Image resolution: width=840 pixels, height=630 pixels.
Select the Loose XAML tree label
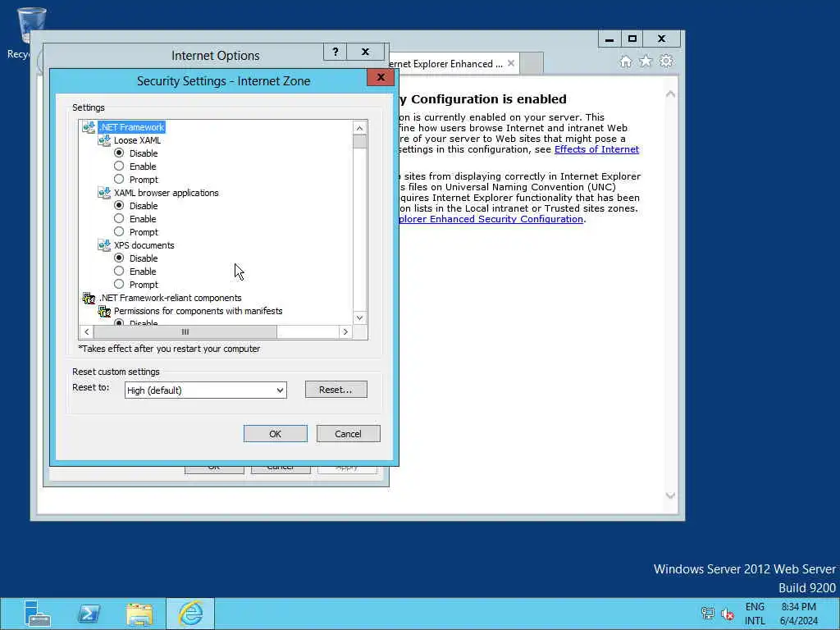137,140
